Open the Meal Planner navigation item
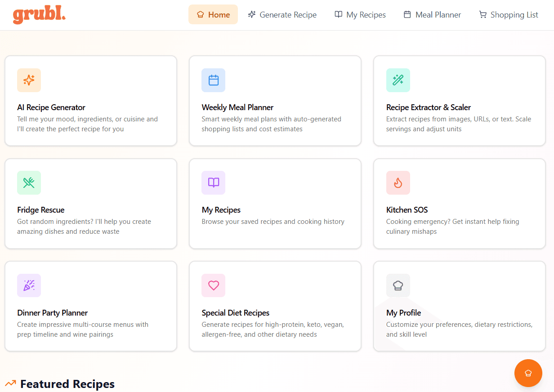This screenshot has width=554, height=392. pyautogui.click(x=432, y=15)
